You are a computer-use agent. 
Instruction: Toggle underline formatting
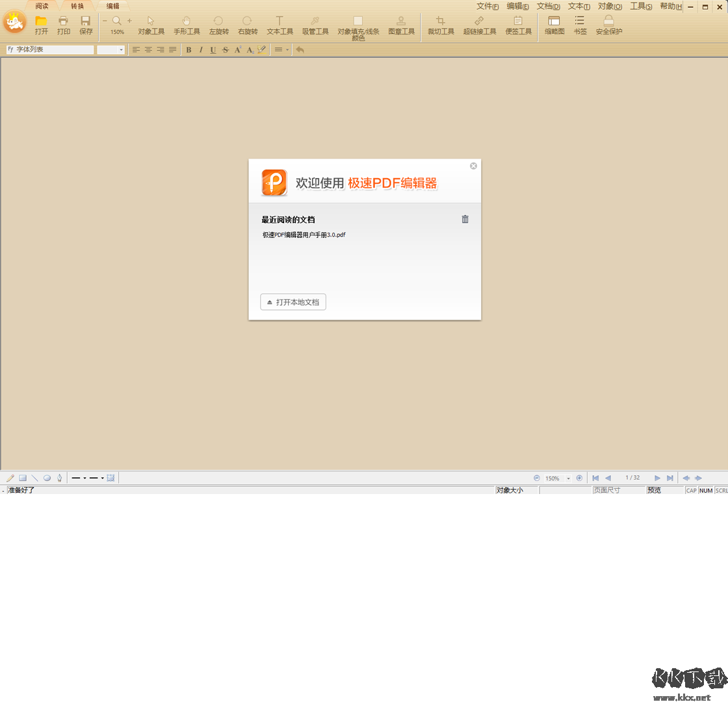(213, 49)
